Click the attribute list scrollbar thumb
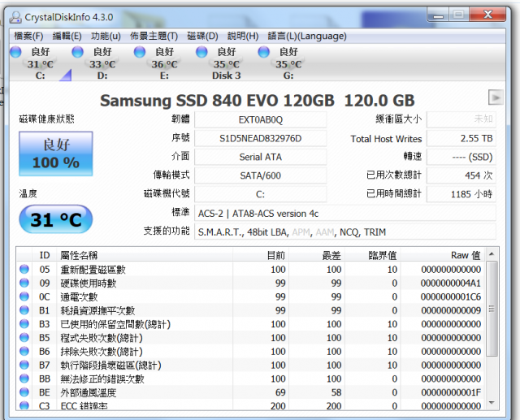The height and width of the screenshot is (420, 520). click(492, 309)
